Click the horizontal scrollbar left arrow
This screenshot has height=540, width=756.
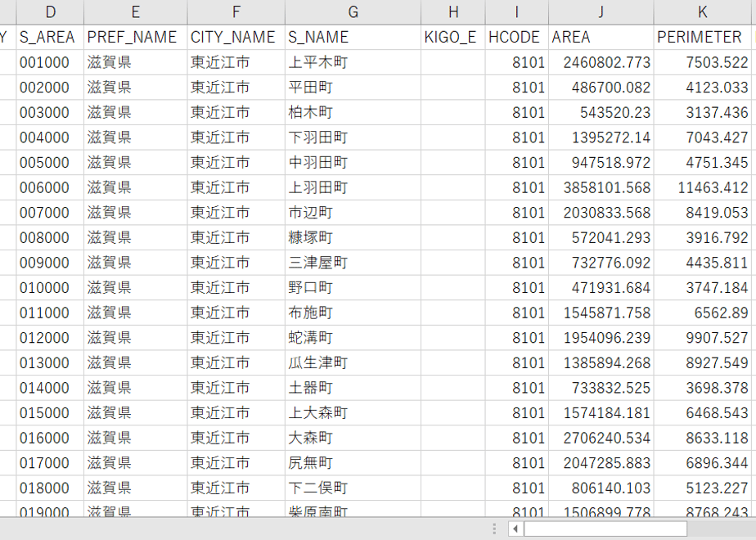click(515, 529)
